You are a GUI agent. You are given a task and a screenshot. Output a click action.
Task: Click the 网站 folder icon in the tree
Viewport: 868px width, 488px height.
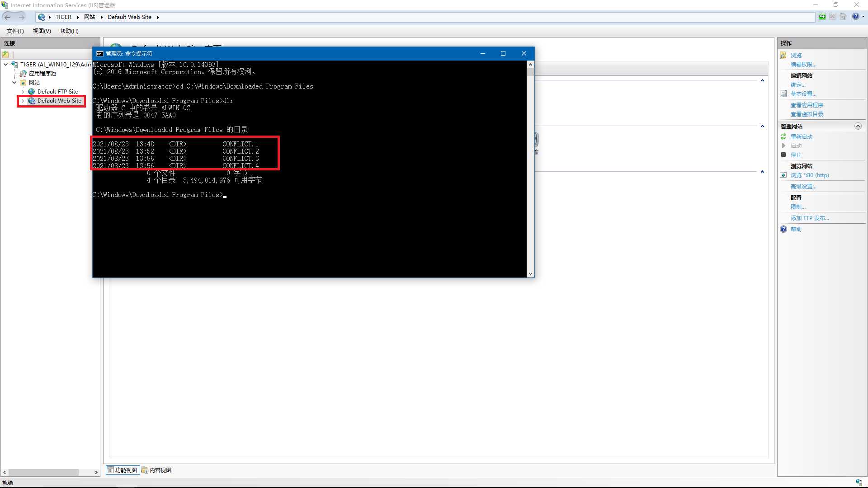pyautogui.click(x=23, y=83)
